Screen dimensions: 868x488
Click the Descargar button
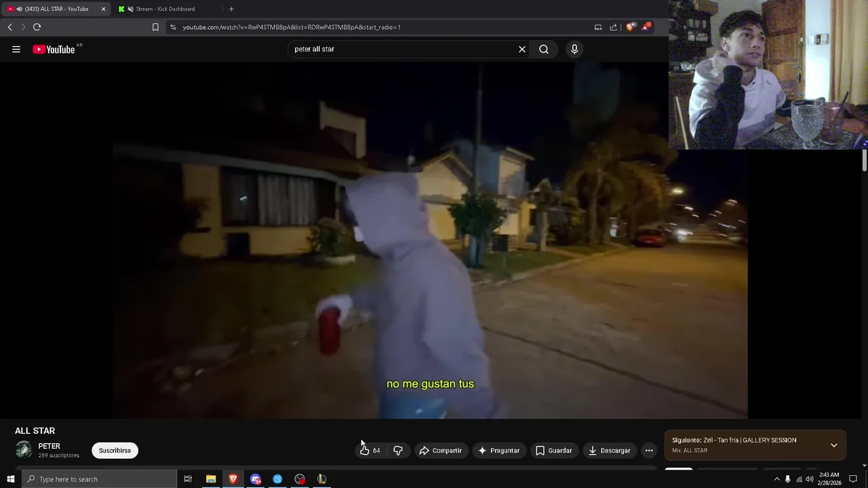pyautogui.click(x=609, y=451)
